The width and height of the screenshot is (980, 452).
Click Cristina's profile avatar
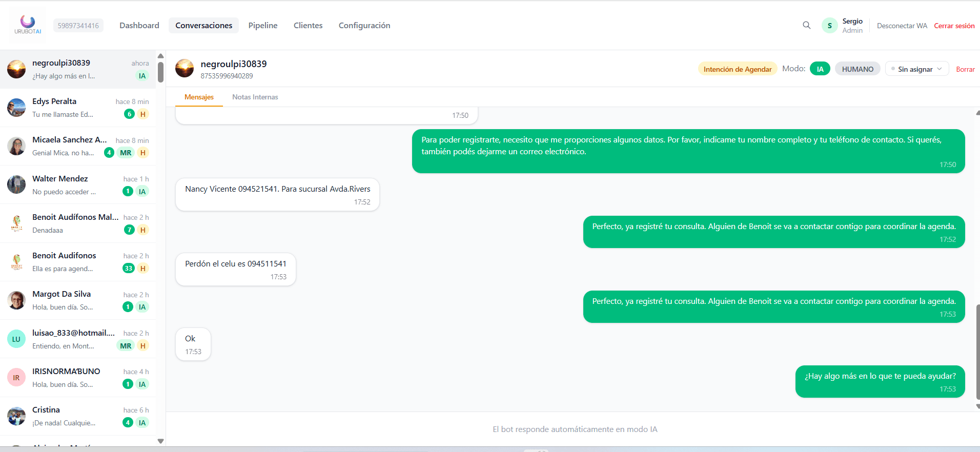(x=16, y=416)
